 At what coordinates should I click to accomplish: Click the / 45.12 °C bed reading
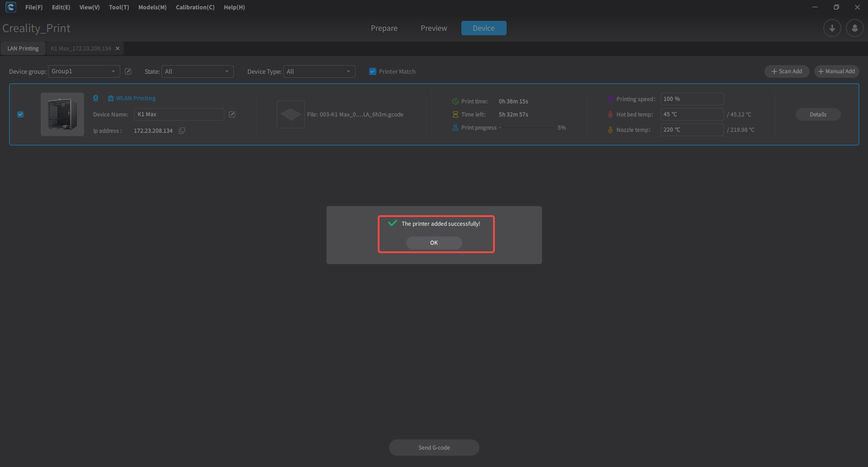(739, 114)
